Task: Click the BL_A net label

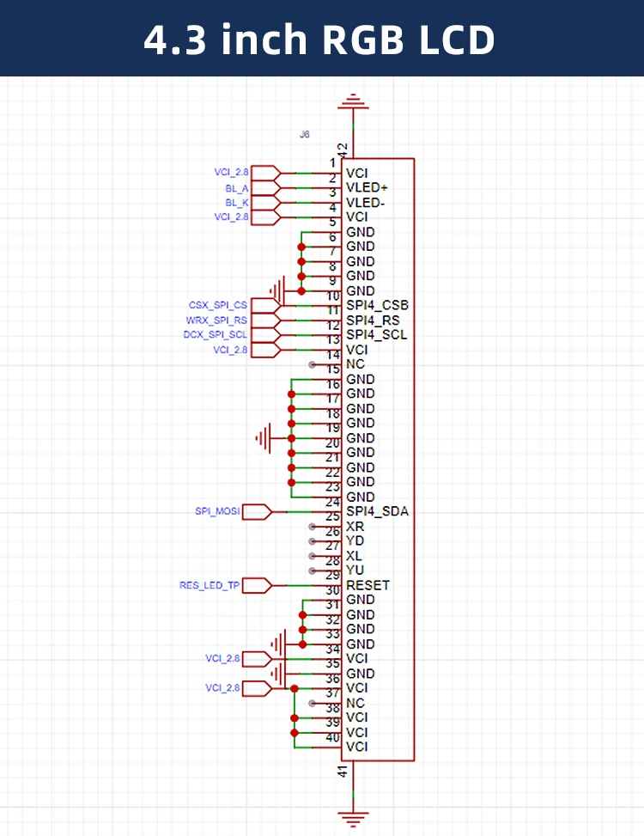Action: tap(236, 188)
